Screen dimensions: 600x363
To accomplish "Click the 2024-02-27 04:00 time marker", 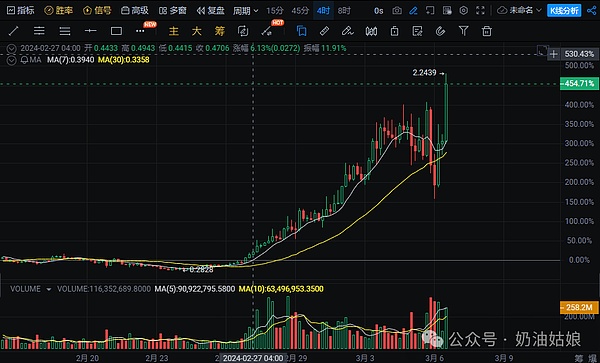I will [x=253, y=358].
